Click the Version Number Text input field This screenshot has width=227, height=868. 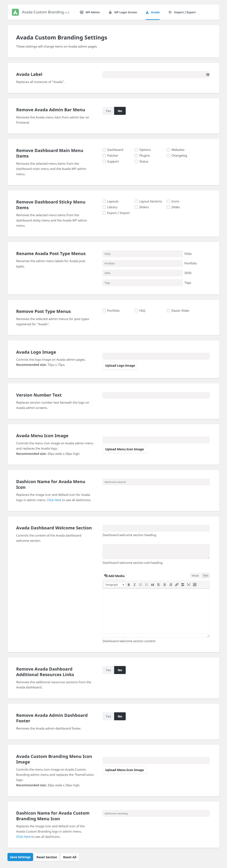[x=156, y=396]
